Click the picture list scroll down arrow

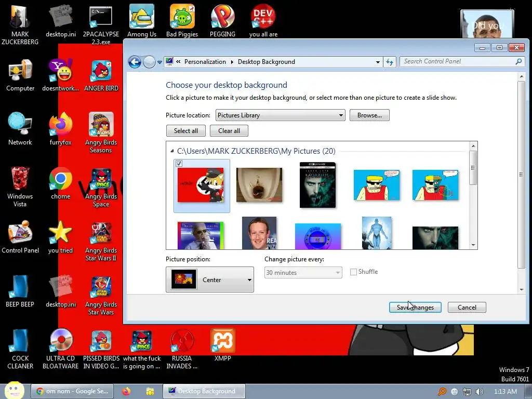tap(473, 245)
